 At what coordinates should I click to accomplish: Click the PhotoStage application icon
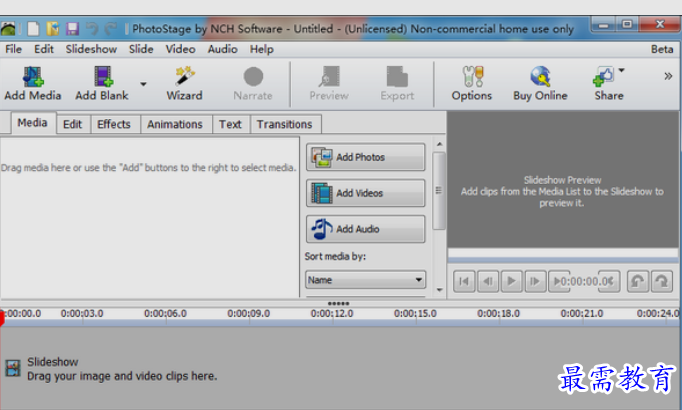pyautogui.click(x=8, y=29)
